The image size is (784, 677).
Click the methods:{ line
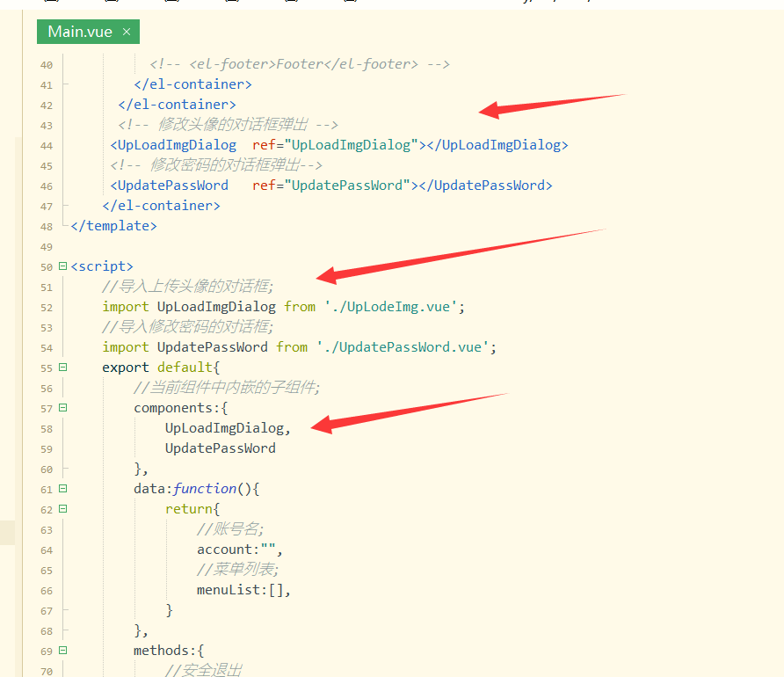[169, 651]
